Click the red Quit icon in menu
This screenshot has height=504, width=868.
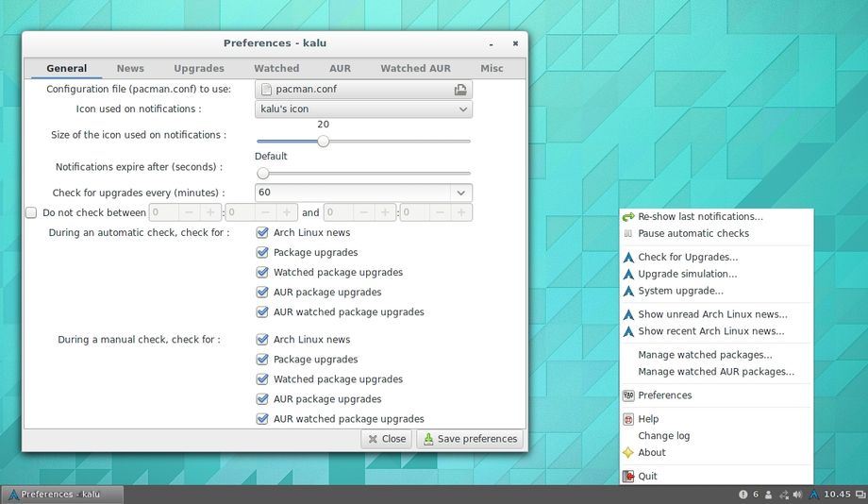pyautogui.click(x=628, y=477)
